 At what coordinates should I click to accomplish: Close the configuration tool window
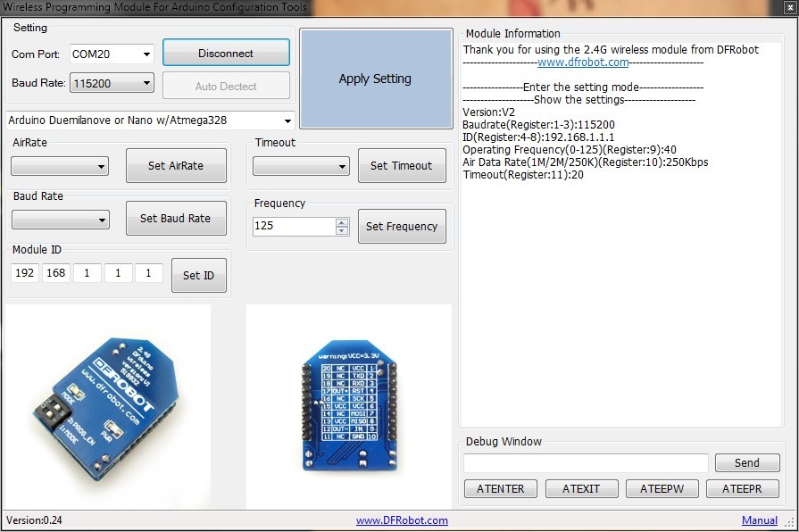(x=790, y=7)
